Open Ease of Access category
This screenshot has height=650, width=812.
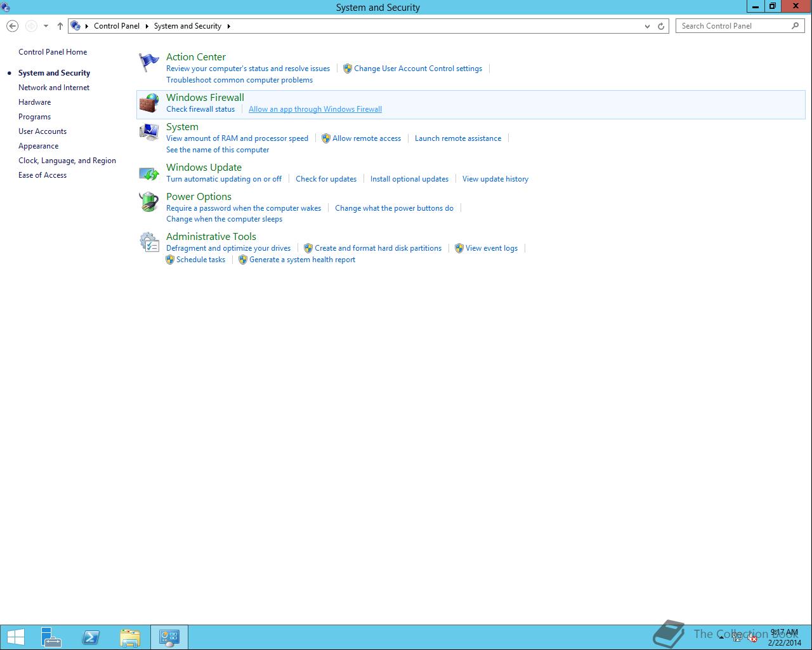pyautogui.click(x=43, y=175)
